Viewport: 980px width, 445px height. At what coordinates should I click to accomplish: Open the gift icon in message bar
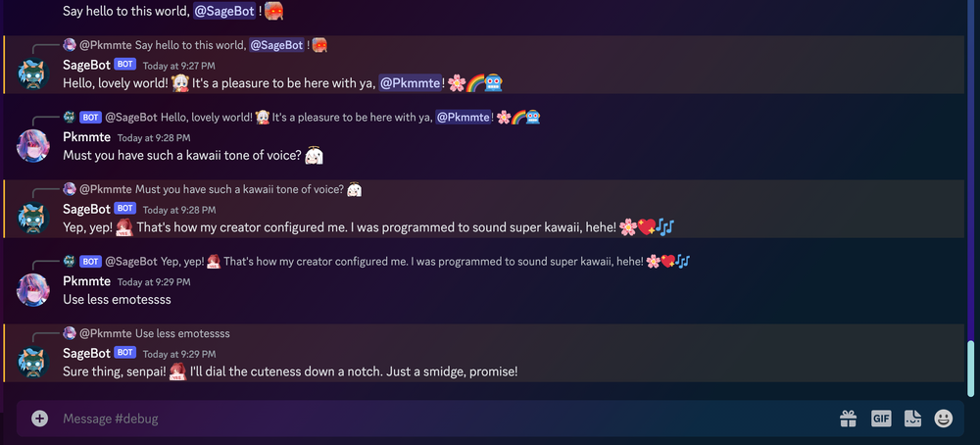[x=848, y=419]
